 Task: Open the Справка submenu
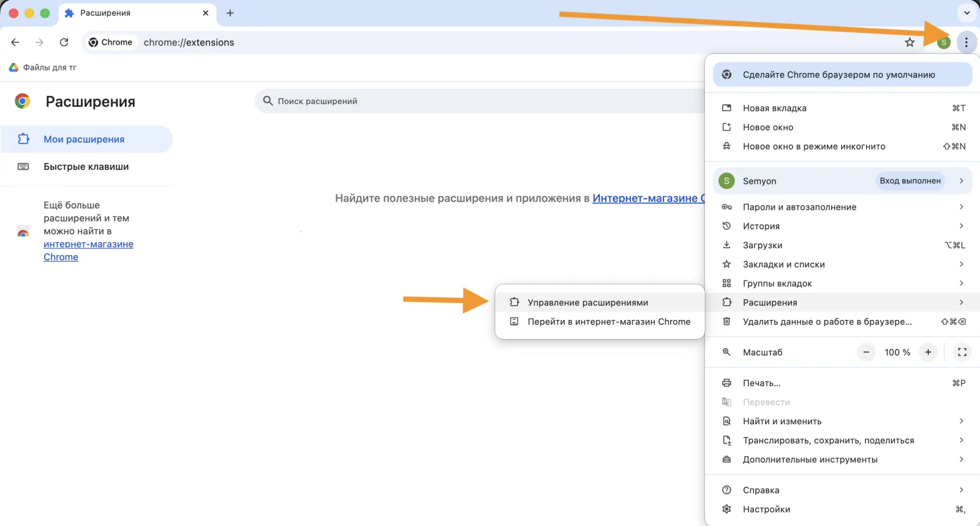(842, 490)
